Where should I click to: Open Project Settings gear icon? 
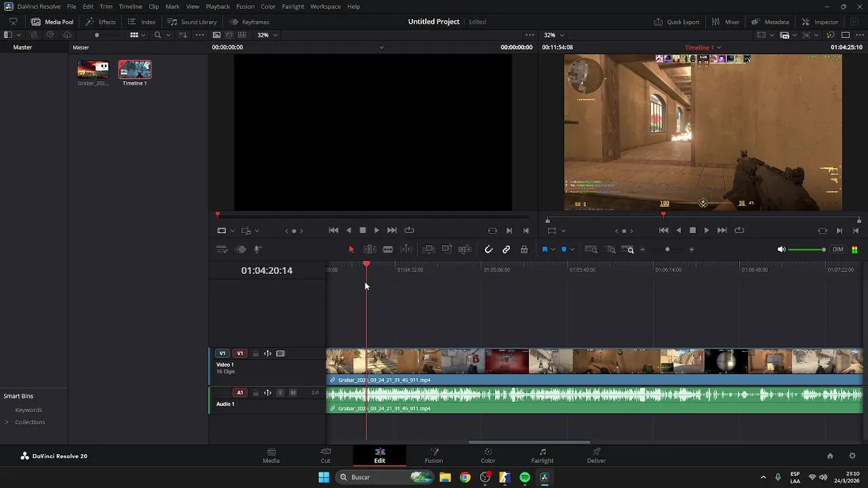coord(852,456)
